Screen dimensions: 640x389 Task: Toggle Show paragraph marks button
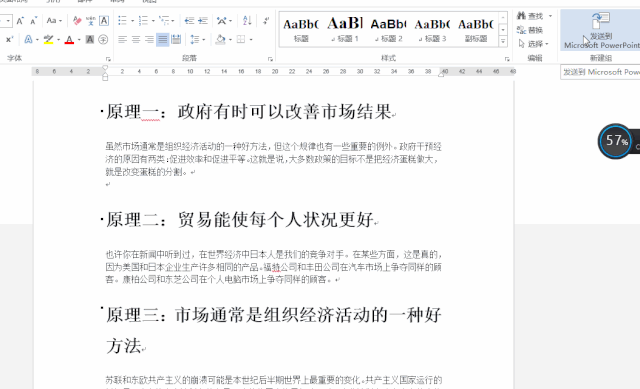tap(266, 20)
